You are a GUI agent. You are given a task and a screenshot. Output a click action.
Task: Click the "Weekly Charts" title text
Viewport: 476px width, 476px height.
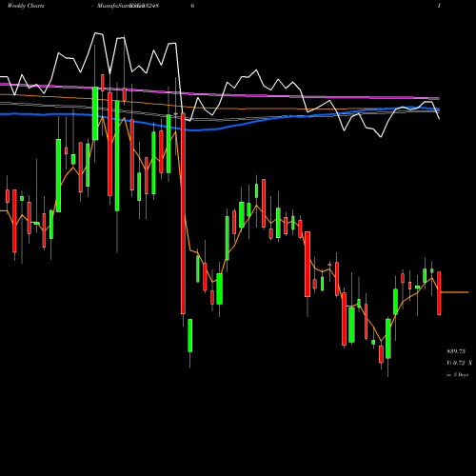coord(26,6)
